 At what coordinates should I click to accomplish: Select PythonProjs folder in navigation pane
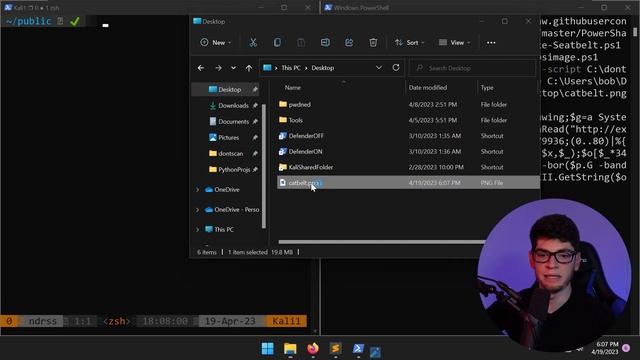[233, 169]
